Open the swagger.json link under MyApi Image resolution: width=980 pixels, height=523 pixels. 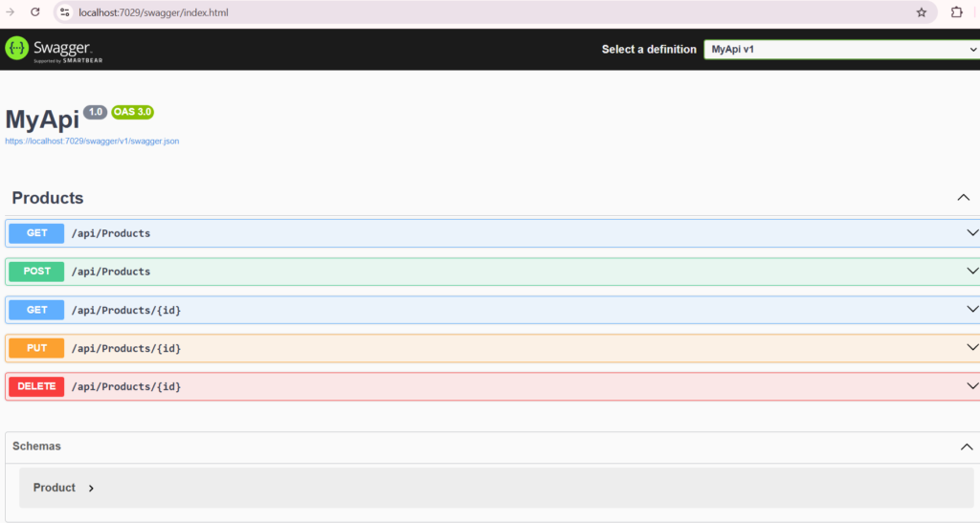(x=92, y=142)
